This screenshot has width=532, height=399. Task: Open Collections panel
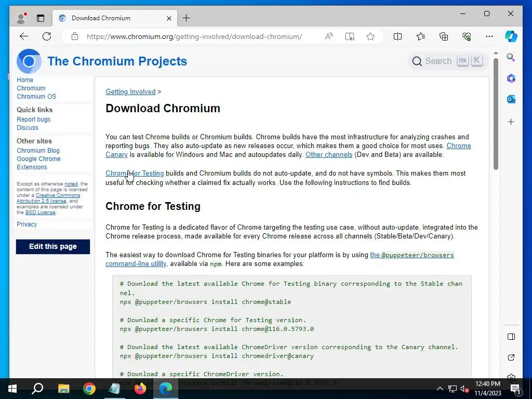(444, 36)
